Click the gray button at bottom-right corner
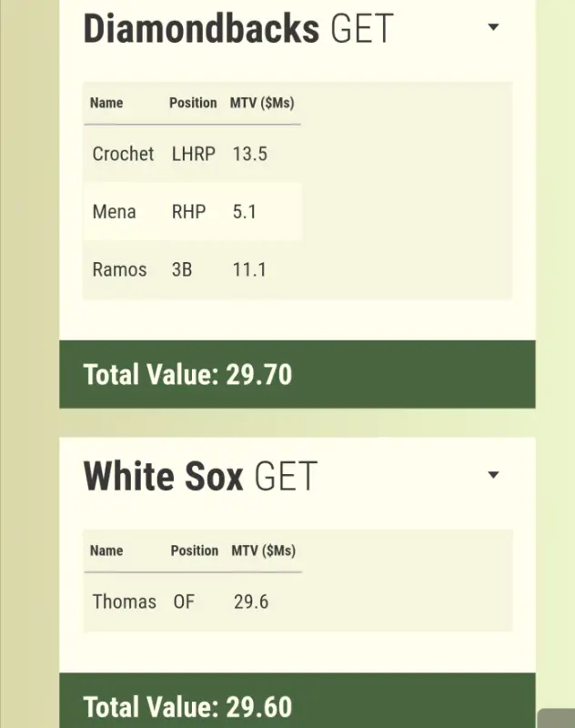575x728 pixels. (556, 719)
